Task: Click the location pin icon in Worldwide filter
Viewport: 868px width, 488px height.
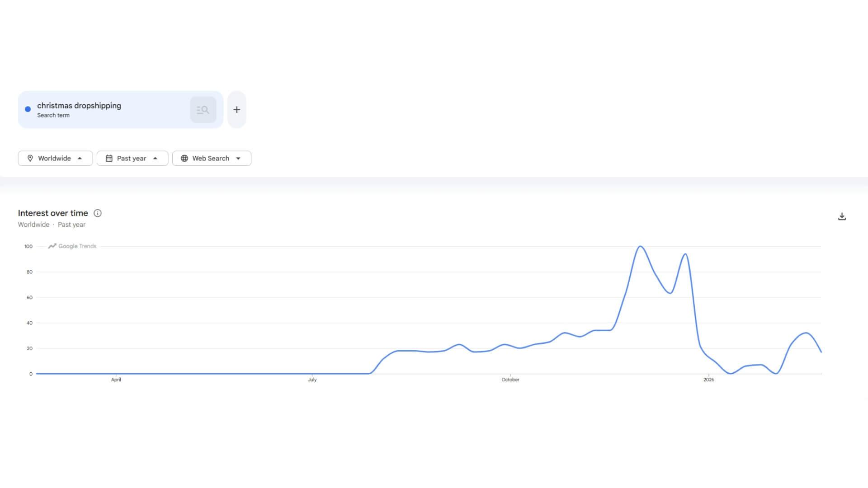Action: click(30, 159)
